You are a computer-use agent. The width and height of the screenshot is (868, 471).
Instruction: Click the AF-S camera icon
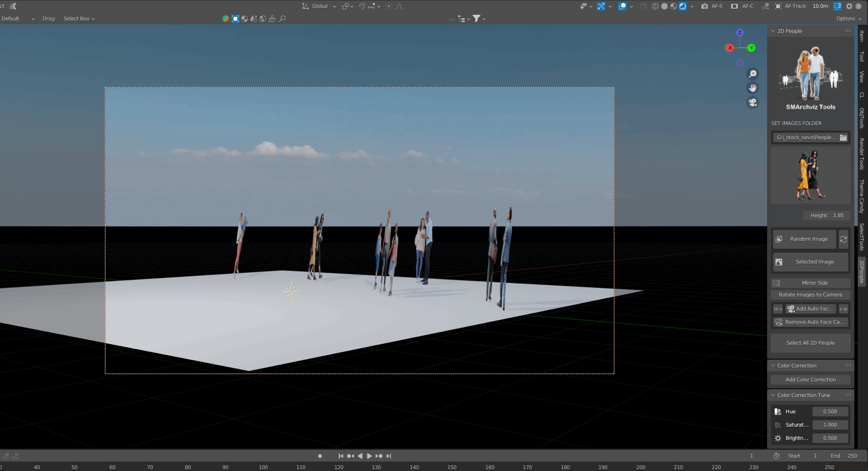coord(704,6)
